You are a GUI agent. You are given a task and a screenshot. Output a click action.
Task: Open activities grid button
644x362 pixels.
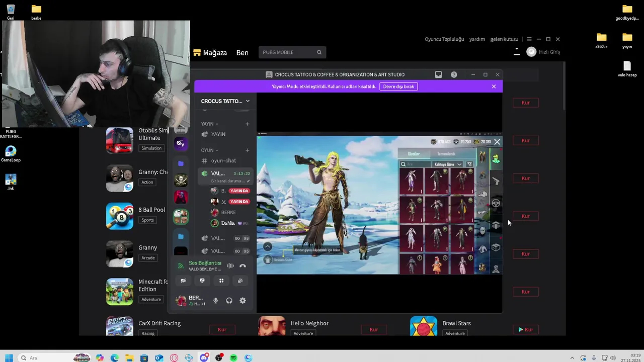pos(221,281)
